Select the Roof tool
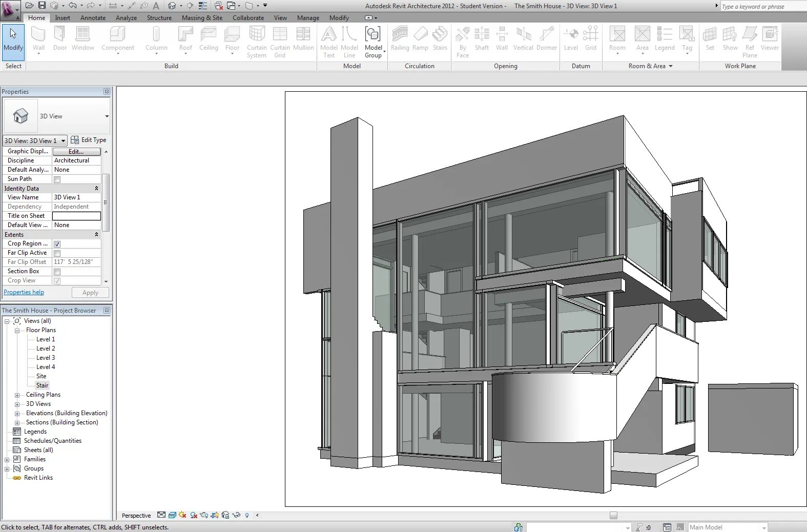Image resolution: width=807 pixels, height=532 pixels. (185, 40)
